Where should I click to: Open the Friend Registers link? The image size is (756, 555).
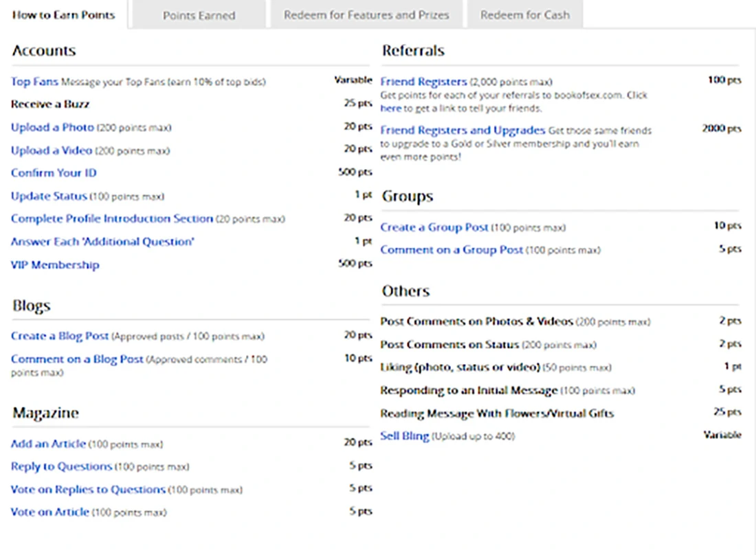pos(423,82)
